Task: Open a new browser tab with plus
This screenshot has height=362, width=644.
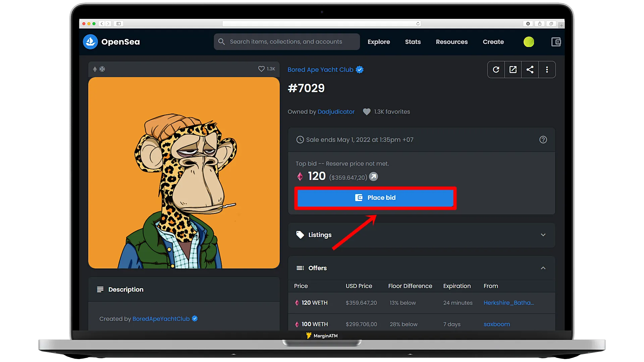Action: pos(561,25)
